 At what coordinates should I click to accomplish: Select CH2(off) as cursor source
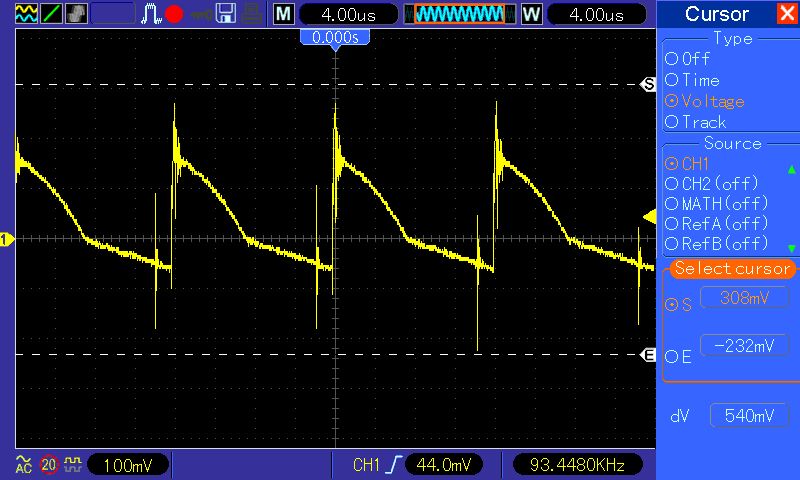[x=712, y=184]
